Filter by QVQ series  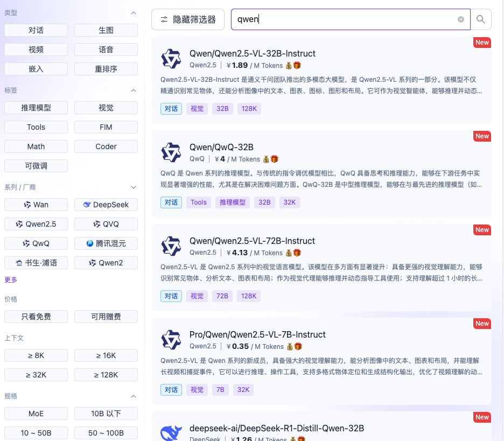106,224
